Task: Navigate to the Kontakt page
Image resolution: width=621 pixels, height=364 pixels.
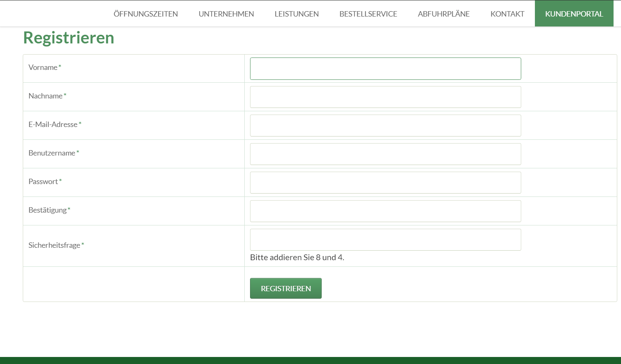Action: coord(507,14)
